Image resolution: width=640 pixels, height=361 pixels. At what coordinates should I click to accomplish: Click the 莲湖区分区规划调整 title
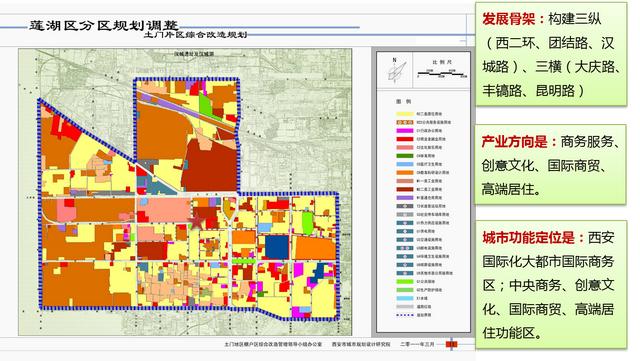pyautogui.click(x=104, y=25)
